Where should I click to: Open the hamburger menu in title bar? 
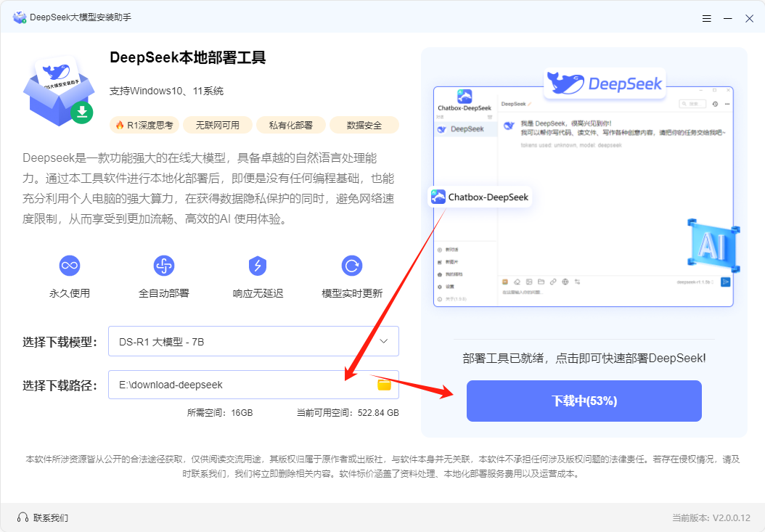point(706,17)
